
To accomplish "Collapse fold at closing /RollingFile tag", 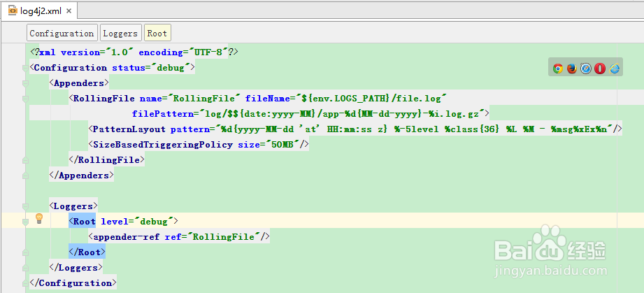I will tap(25, 160).
